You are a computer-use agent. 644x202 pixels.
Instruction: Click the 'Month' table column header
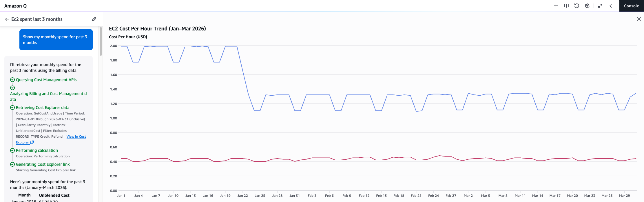click(24, 195)
